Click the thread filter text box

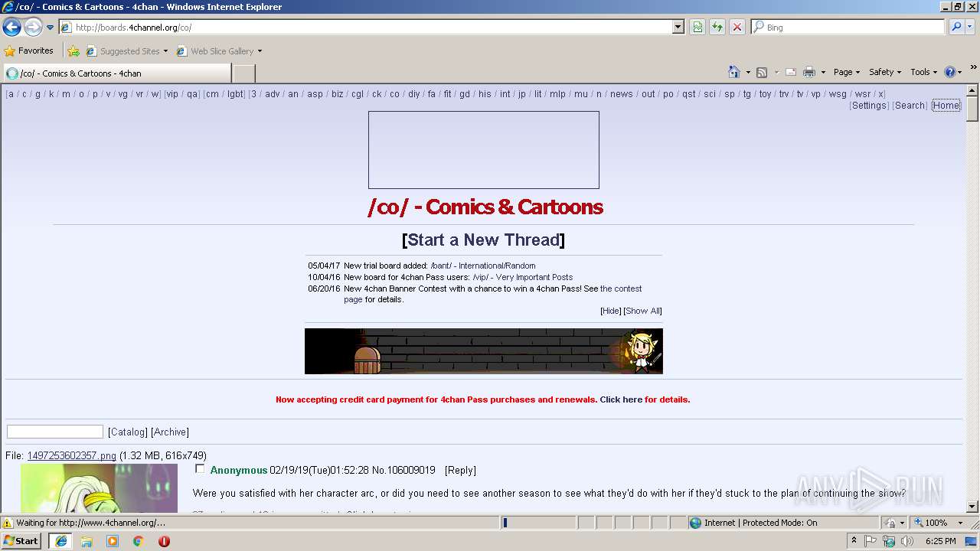coord(55,432)
